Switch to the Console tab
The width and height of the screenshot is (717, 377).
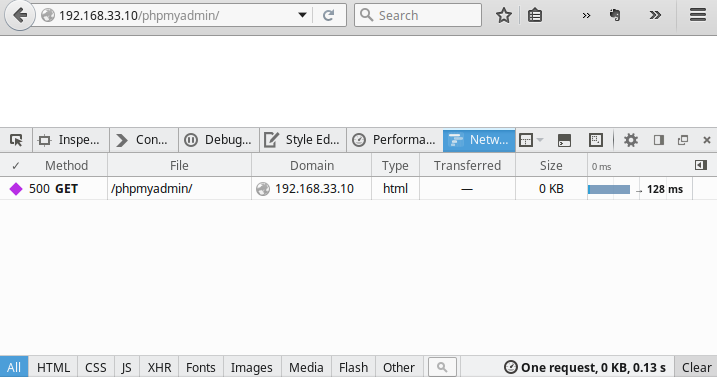click(x=144, y=140)
